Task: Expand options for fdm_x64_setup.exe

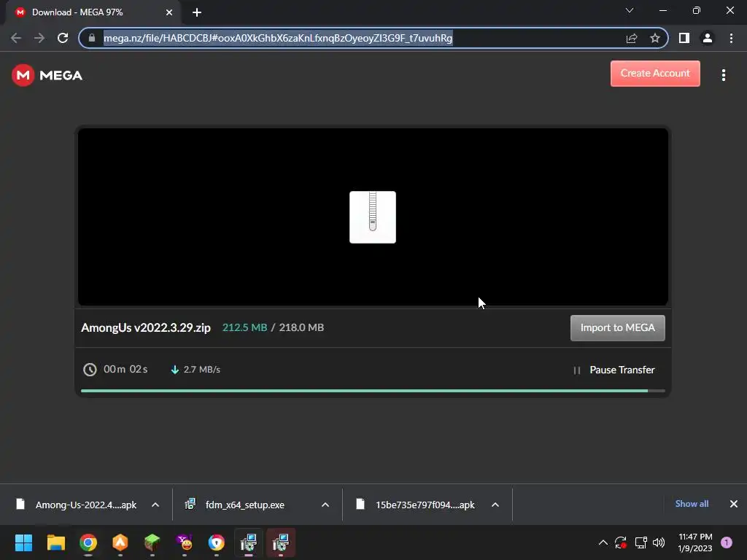Action: tap(325, 505)
